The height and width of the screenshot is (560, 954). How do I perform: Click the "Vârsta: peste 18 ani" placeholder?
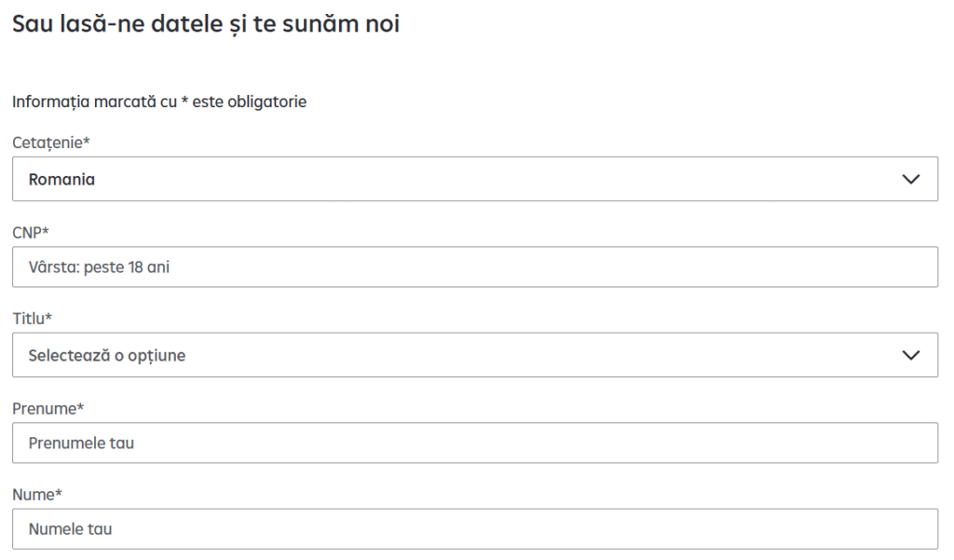(x=99, y=267)
